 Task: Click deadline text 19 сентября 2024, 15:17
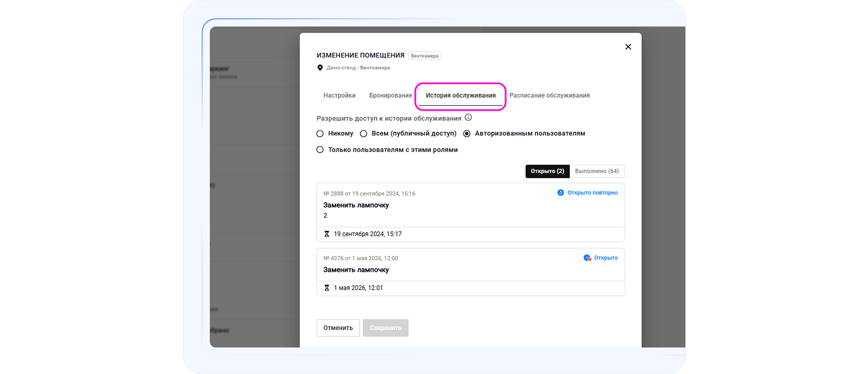[368, 234]
